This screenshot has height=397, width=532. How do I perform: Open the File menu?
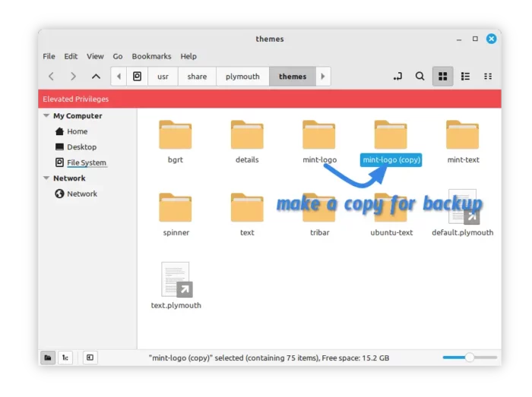pos(49,56)
